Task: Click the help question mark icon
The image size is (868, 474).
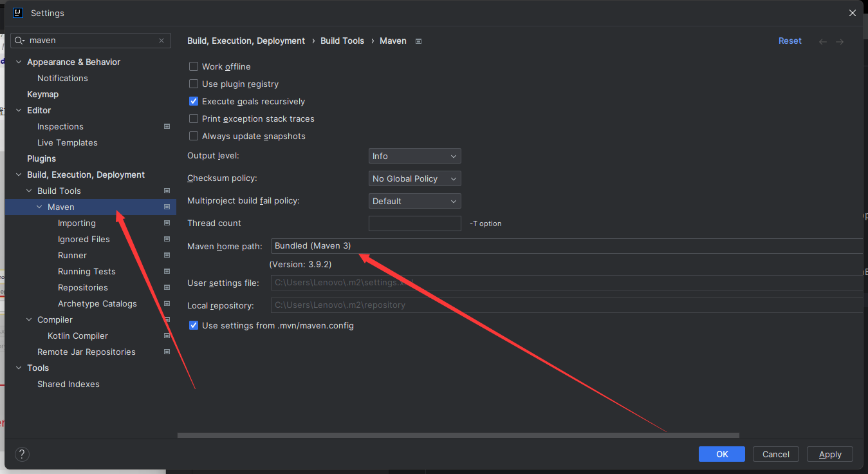Action: click(22, 454)
